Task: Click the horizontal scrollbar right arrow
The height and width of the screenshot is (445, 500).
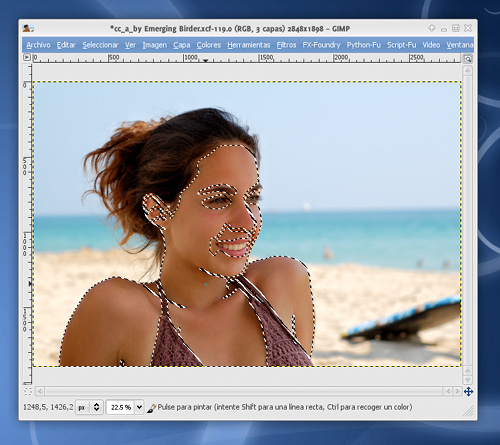Action: pyautogui.click(x=458, y=391)
